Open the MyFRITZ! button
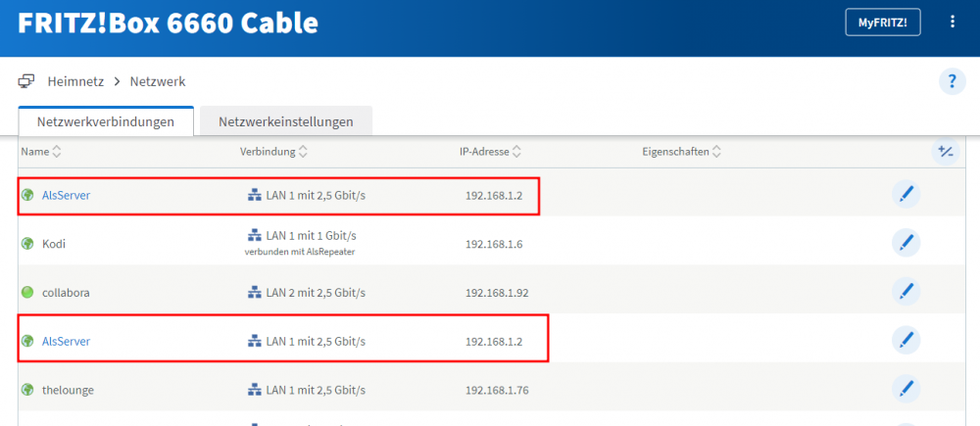 883,23
